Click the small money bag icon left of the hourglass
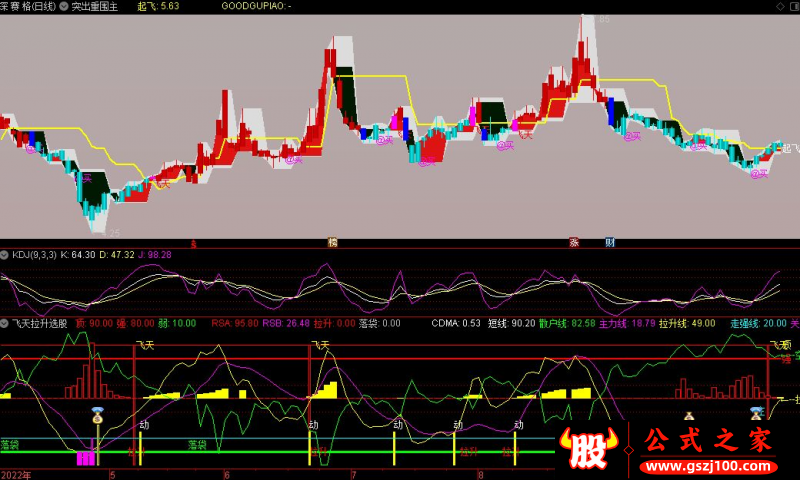 (688, 414)
